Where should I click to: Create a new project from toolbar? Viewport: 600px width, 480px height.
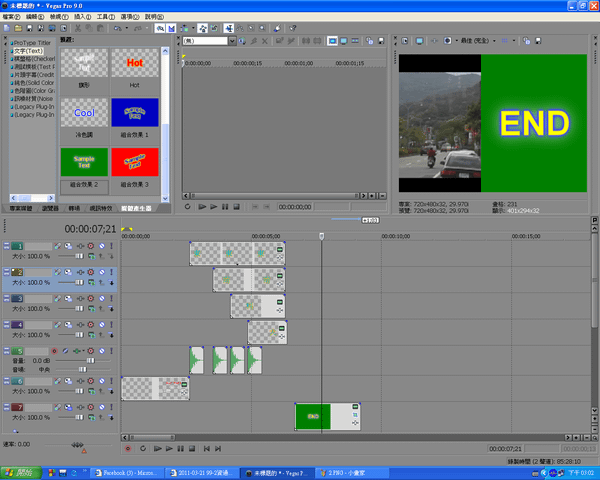(x=7, y=28)
